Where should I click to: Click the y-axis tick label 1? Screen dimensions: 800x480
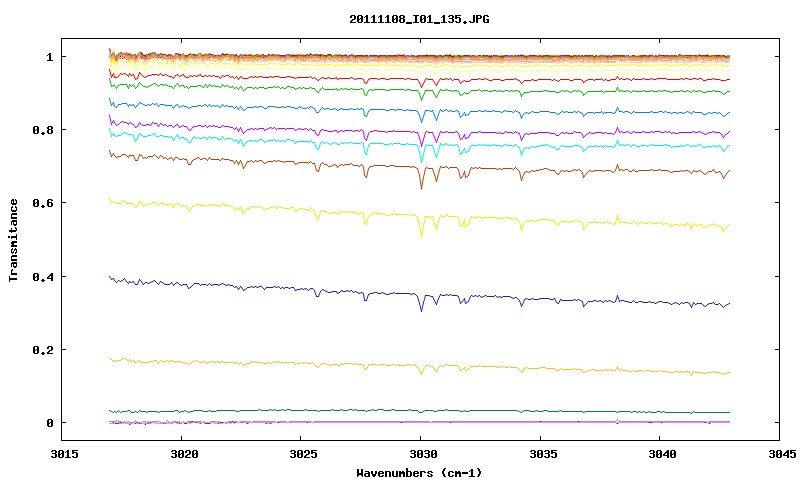(49, 57)
